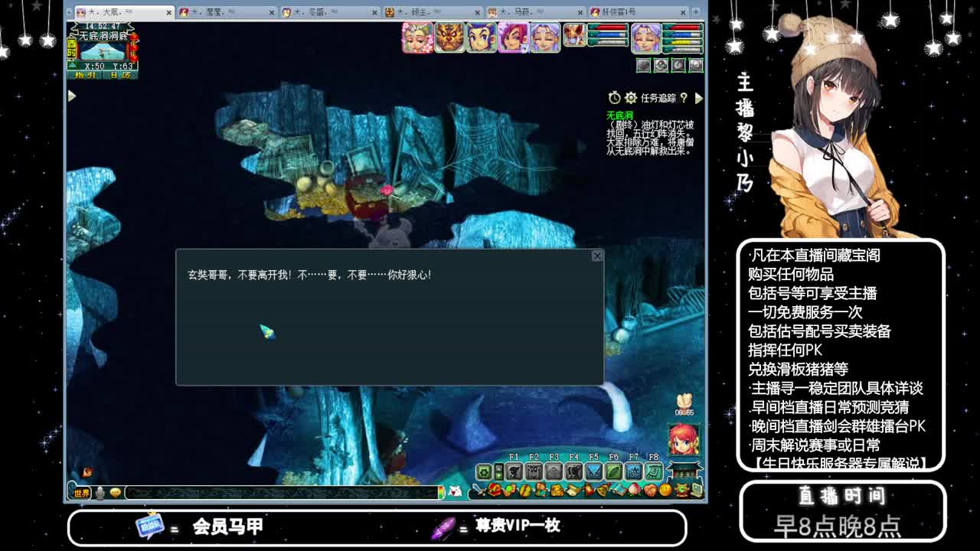Use the F3 skill shortcut slot
Viewport: 980px width, 551px height.
(554, 472)
